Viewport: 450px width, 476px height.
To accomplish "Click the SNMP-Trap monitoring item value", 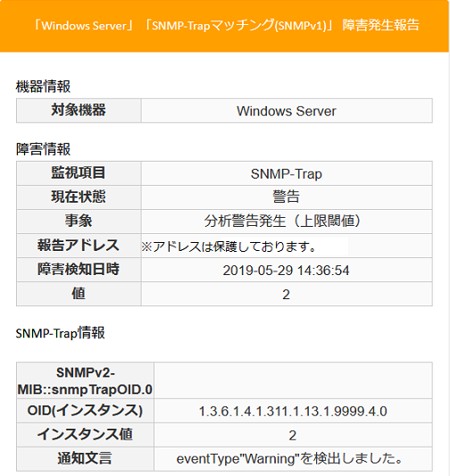I will click(x=287, y=173).
